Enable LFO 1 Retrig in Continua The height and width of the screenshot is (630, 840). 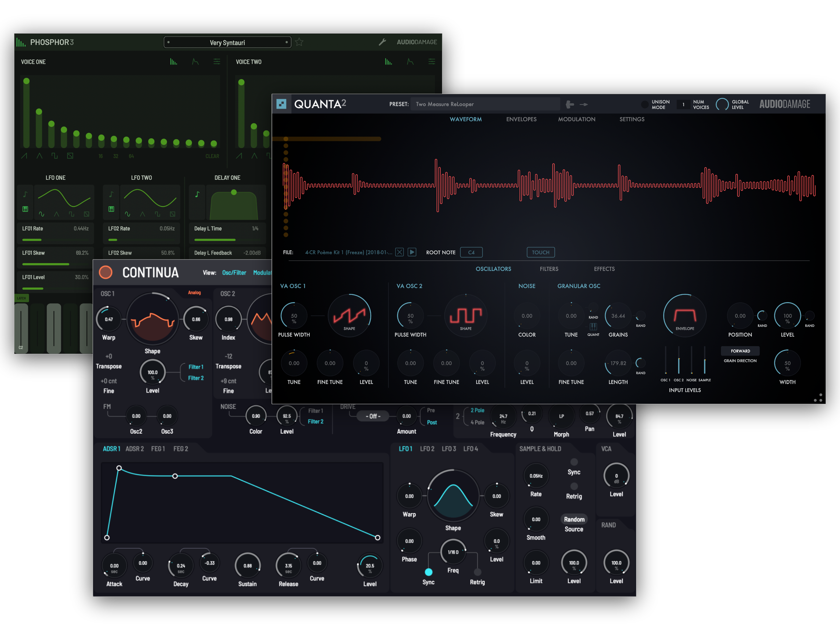click(x=477, y=572)
